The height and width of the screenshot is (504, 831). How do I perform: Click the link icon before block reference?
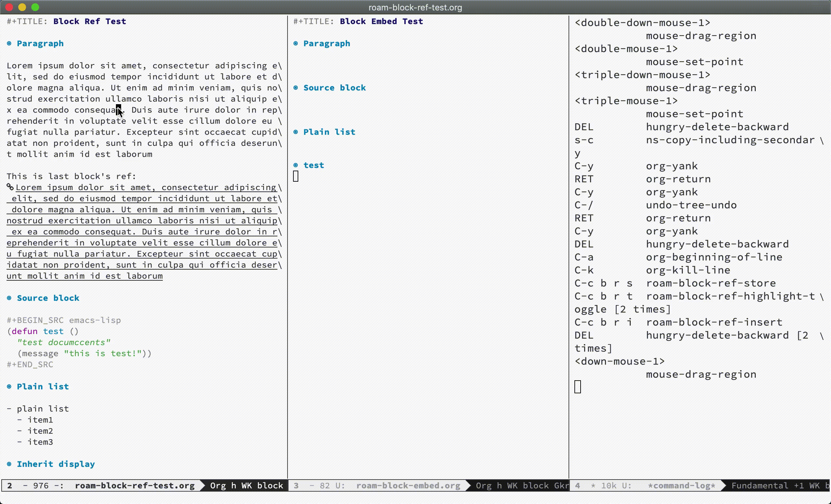[10, 187]
